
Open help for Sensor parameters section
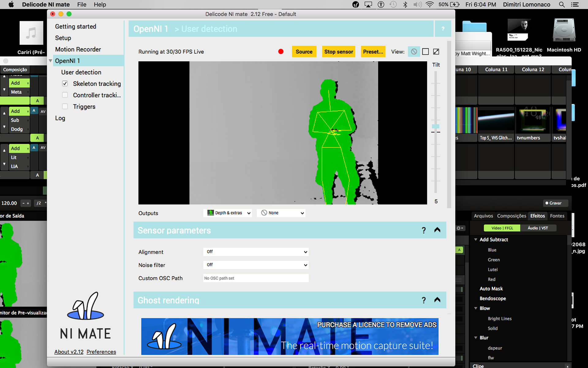pyautogui.click(x=424, y=230)
